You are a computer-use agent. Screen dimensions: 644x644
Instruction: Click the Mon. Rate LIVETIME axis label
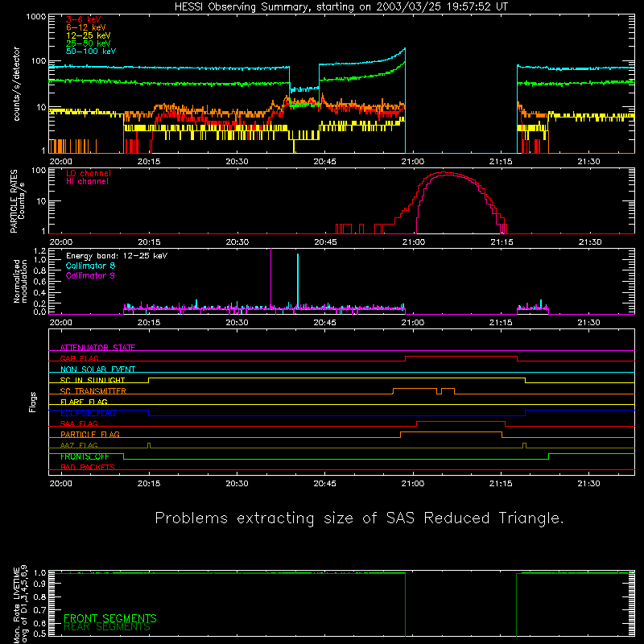tap(20, 605)
